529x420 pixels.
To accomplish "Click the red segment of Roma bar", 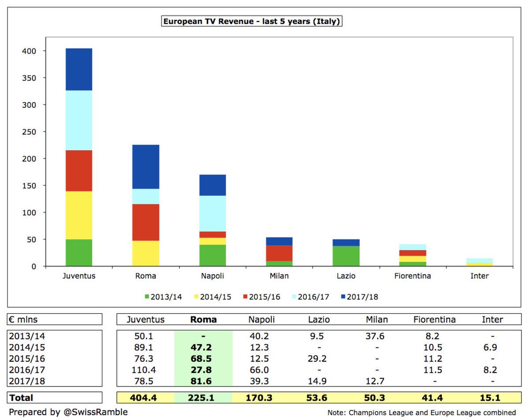I will coord(145,222).
